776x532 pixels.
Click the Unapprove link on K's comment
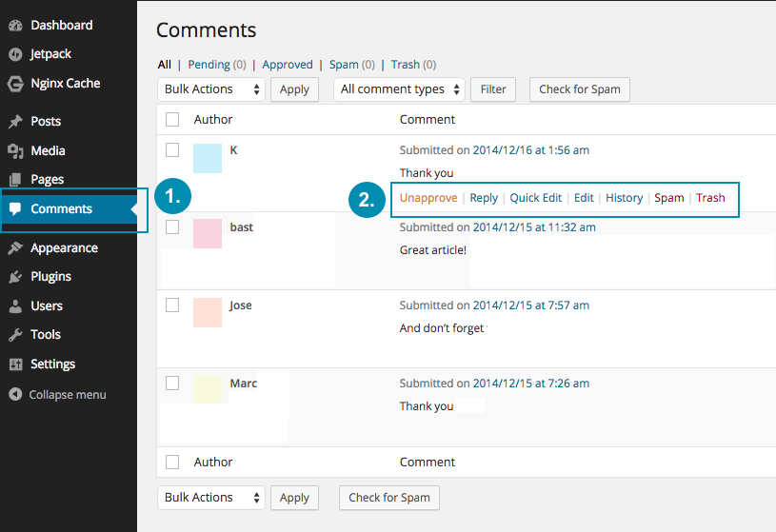click(x=428, y=198)
